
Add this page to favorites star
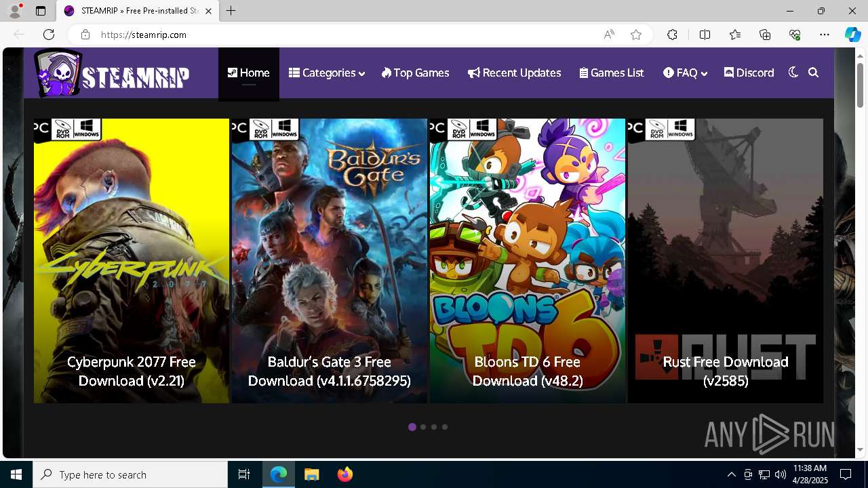pyautogui.click(x=636, y=35)
